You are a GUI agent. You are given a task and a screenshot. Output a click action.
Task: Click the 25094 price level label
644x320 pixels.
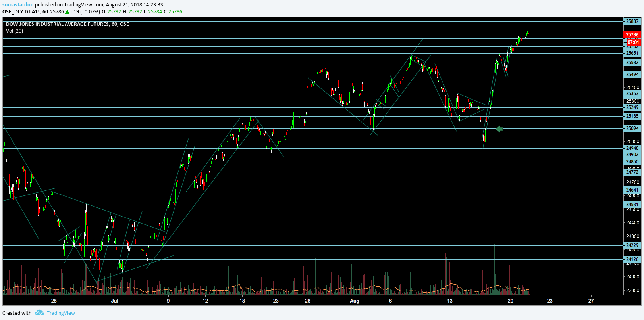632,128
